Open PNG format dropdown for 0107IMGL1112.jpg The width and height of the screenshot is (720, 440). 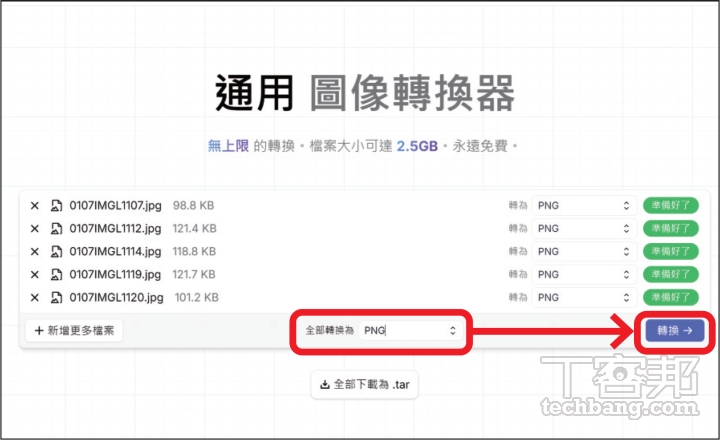(584, 229)
